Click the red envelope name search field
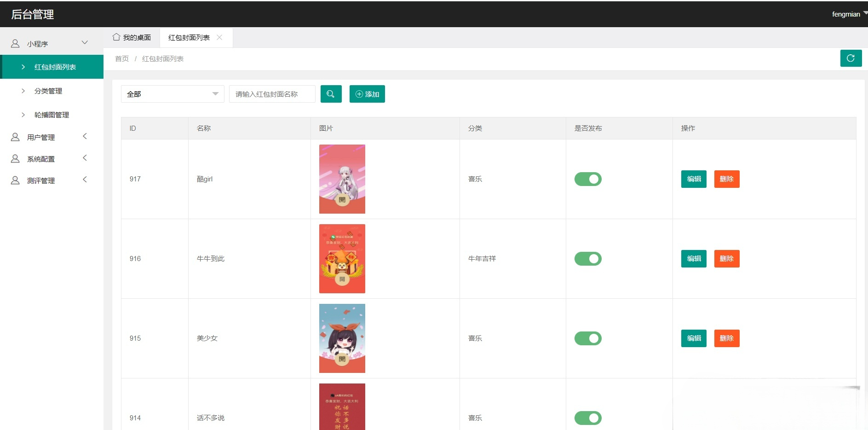 tap(272, 94)
